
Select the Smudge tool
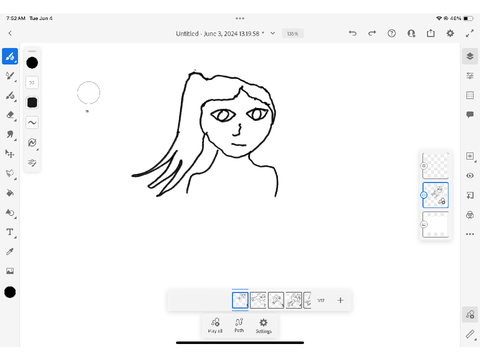(10, 134)
